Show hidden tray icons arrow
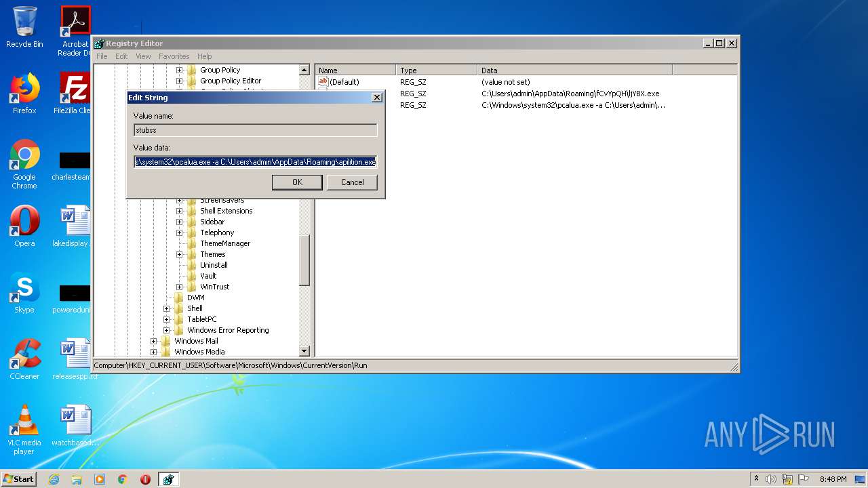The image size is (868, 488). (x=756, y=479)
